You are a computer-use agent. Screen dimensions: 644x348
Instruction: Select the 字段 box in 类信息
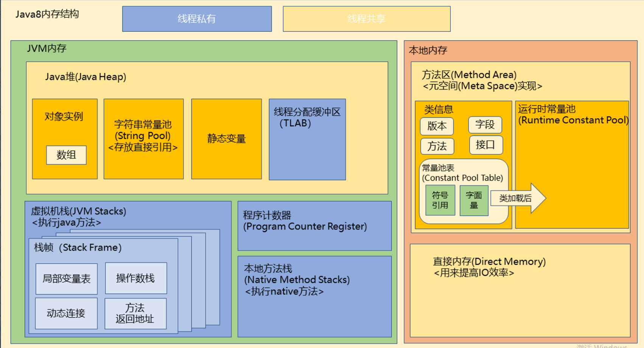485,125
